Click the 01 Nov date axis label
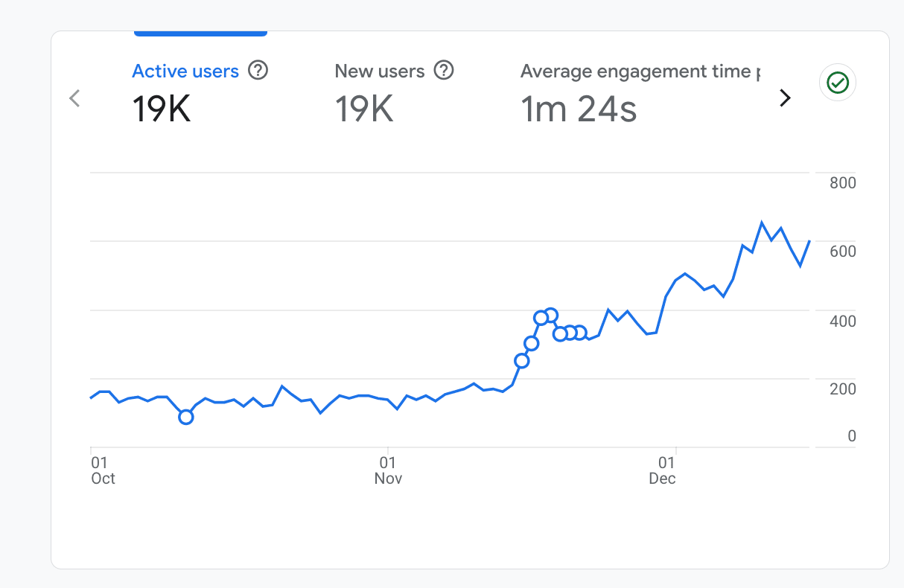The height and width of the screenshot is (588, 904). pyautogui.click(x=388, y=470)
